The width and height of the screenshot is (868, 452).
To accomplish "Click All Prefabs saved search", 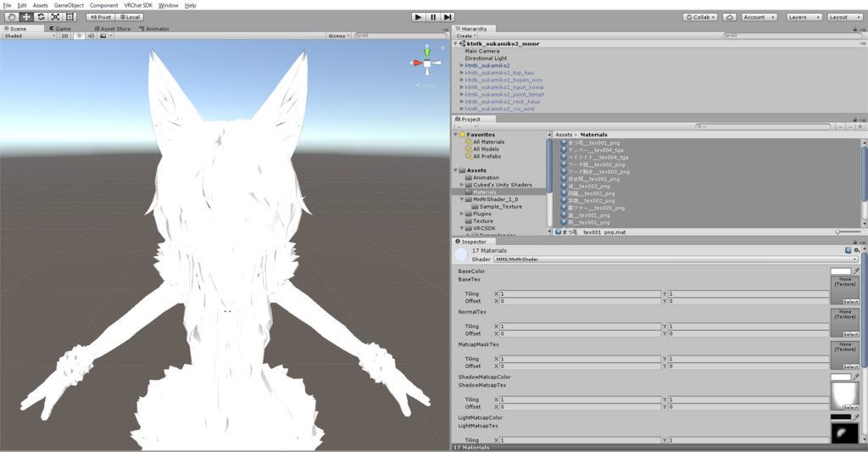I will click(487, 156).
